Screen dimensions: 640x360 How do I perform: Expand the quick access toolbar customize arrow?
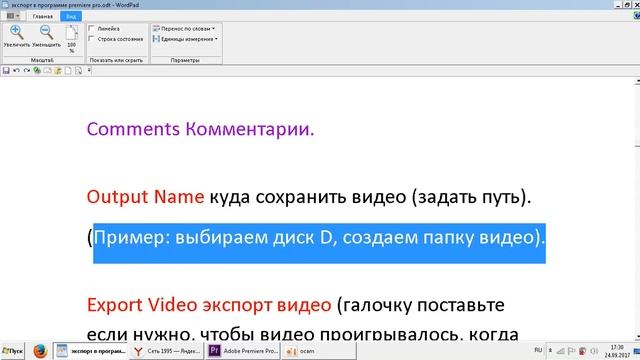tap(89, 71)
